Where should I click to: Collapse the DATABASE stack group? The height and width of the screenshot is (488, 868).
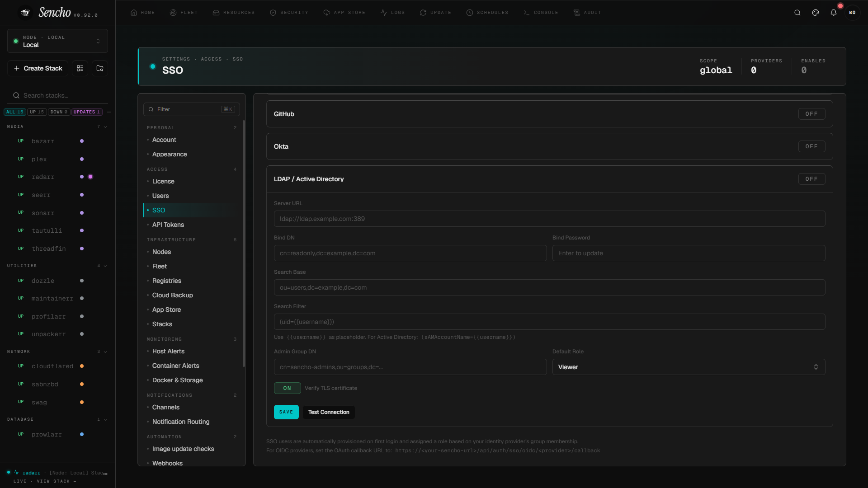[105, 420]
